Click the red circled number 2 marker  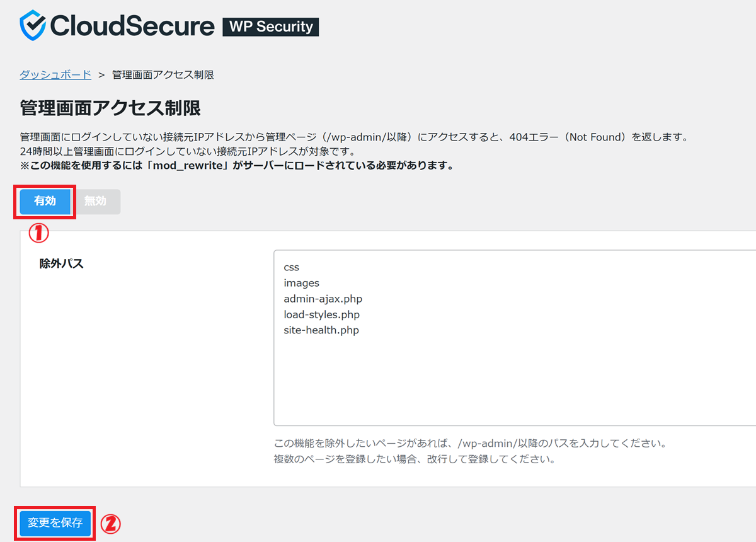coord(111,523)
